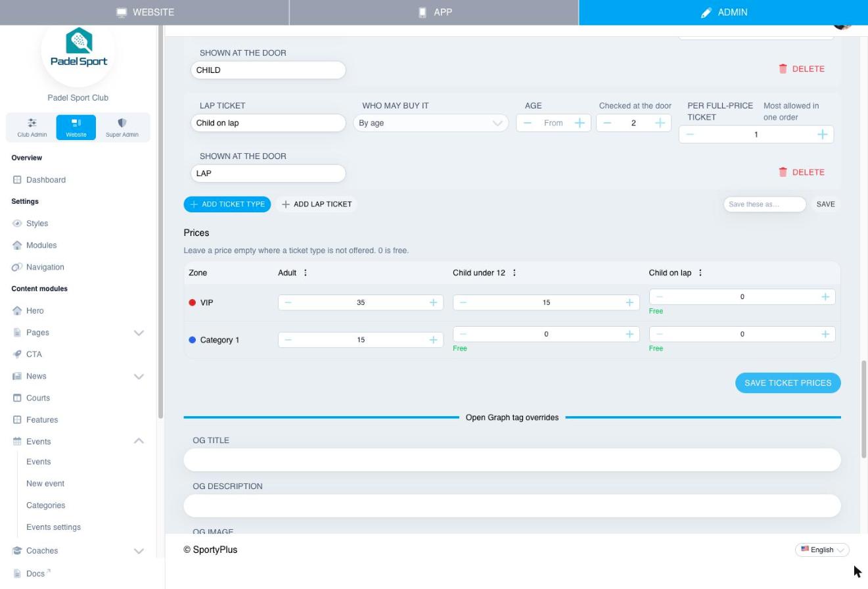
Task: Open Modules in the sidebar
Action: click(41, 245)
